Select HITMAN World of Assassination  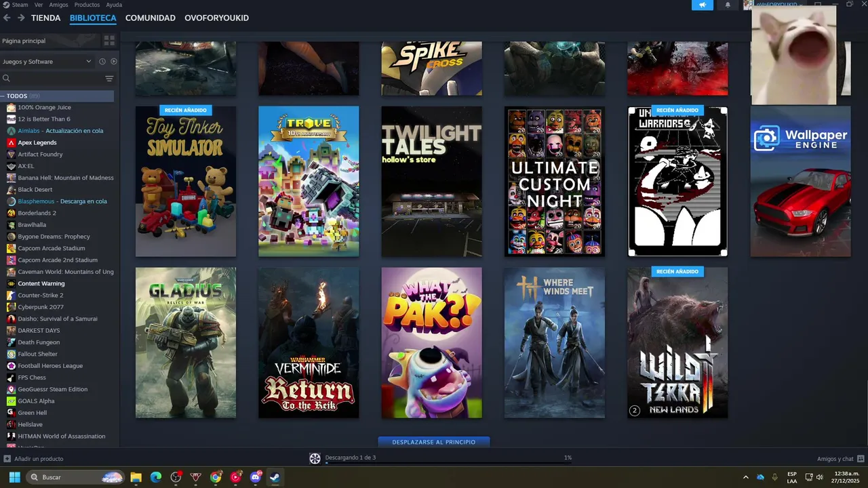[x=60, y=436]
